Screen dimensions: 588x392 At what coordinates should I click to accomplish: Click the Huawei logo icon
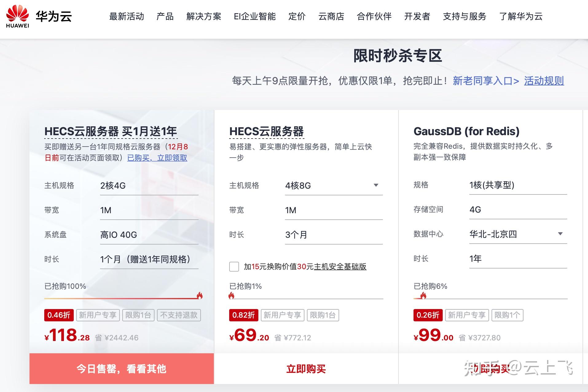(x=18, y=17)
